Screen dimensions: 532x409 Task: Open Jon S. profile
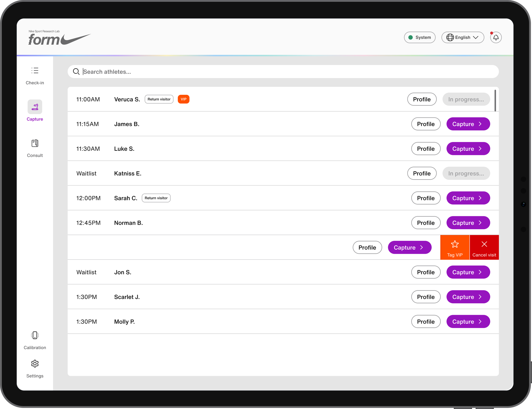426,272
